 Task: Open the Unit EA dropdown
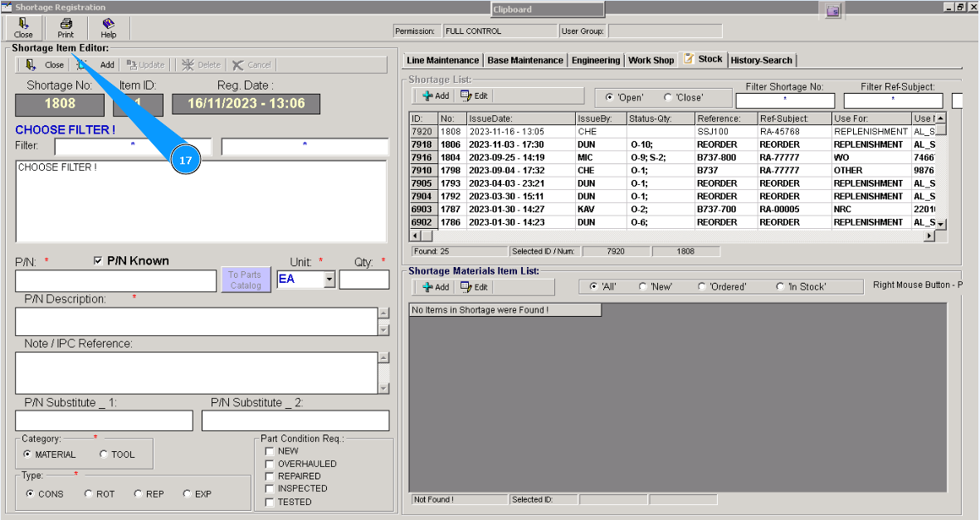coord(329,279)
